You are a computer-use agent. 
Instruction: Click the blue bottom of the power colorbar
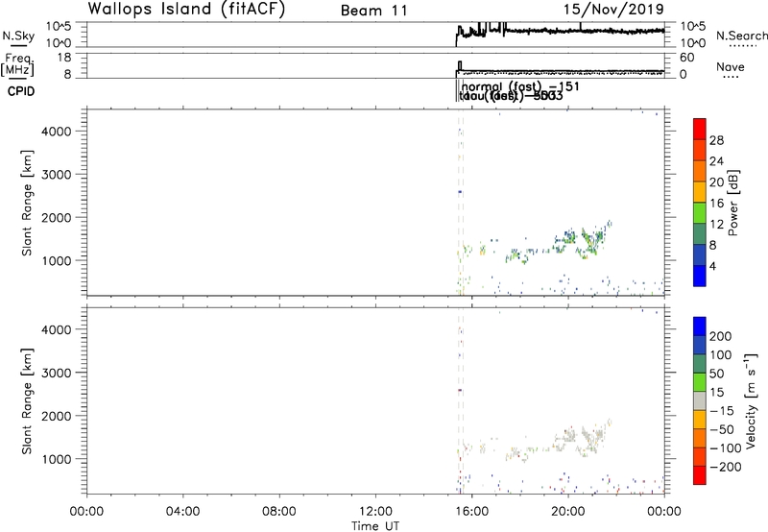(x=700, y=276)
